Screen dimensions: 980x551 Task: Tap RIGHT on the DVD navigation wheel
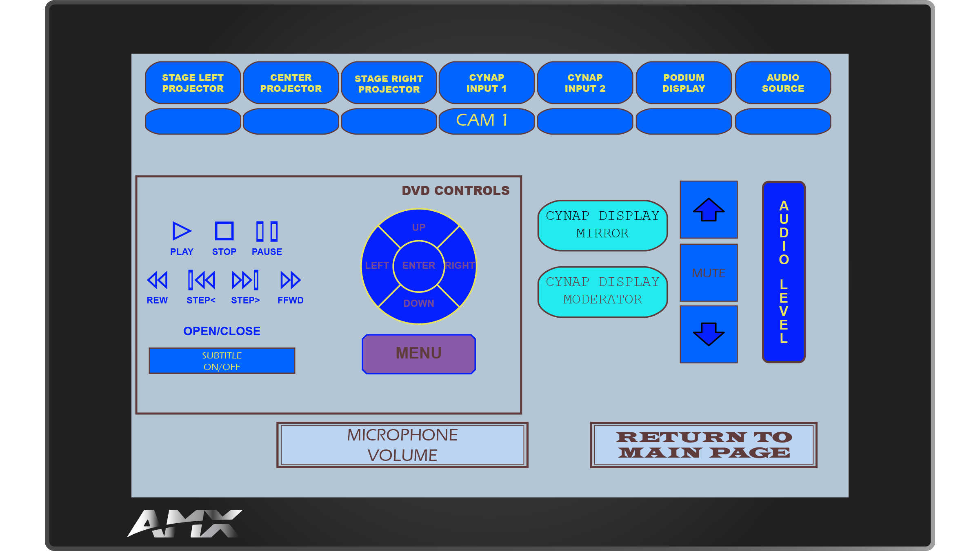pyautogui.click(x=460, y=266)
